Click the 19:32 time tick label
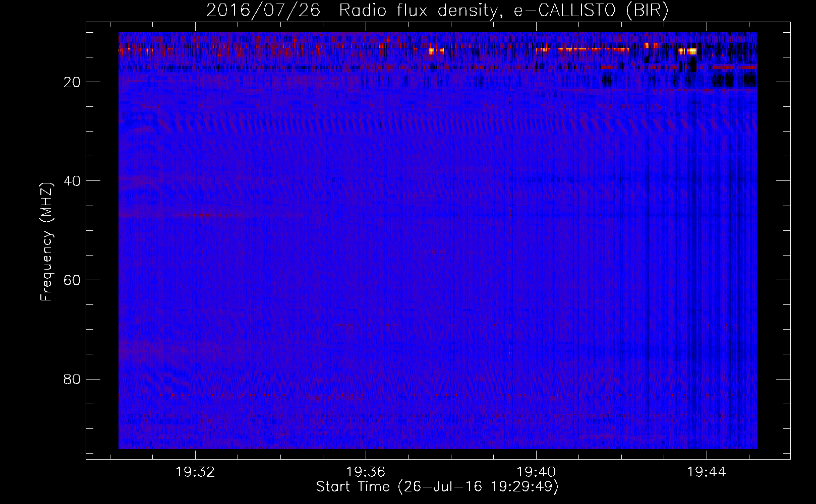The width and height of the screenshot is (816, 504). point(195,472)
